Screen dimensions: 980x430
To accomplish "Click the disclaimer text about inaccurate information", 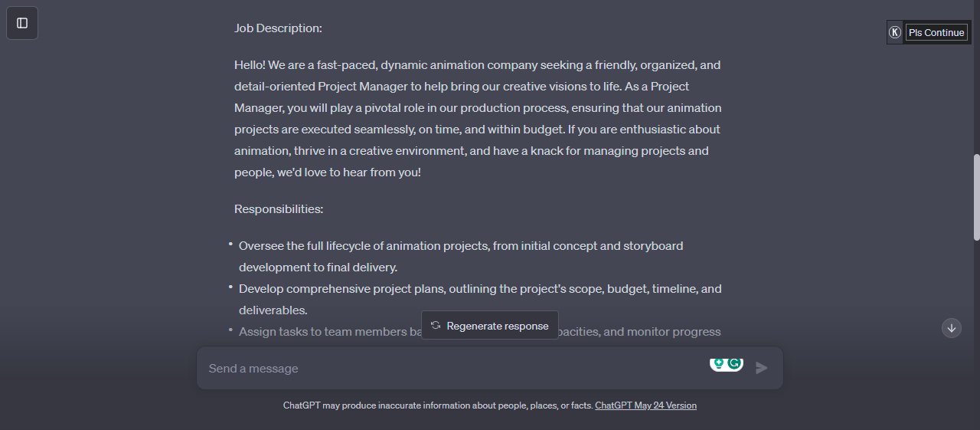I will pos(438,405).
